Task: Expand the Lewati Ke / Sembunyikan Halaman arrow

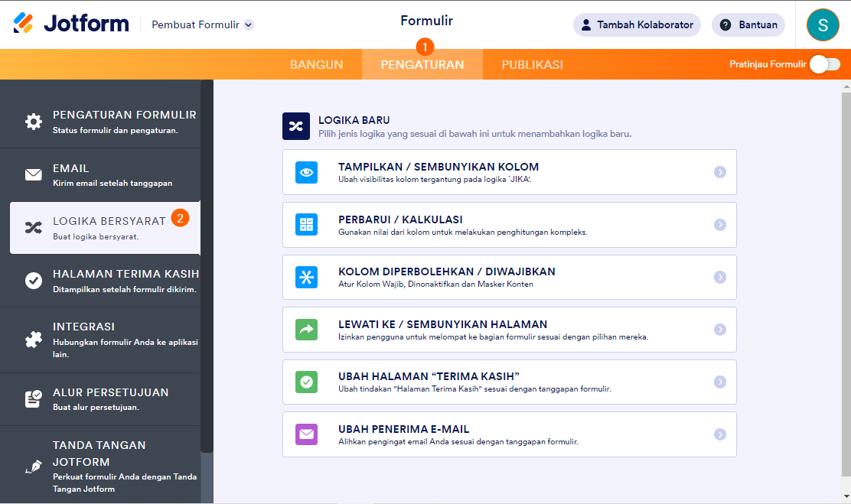Action: click(x=719, y=330)
